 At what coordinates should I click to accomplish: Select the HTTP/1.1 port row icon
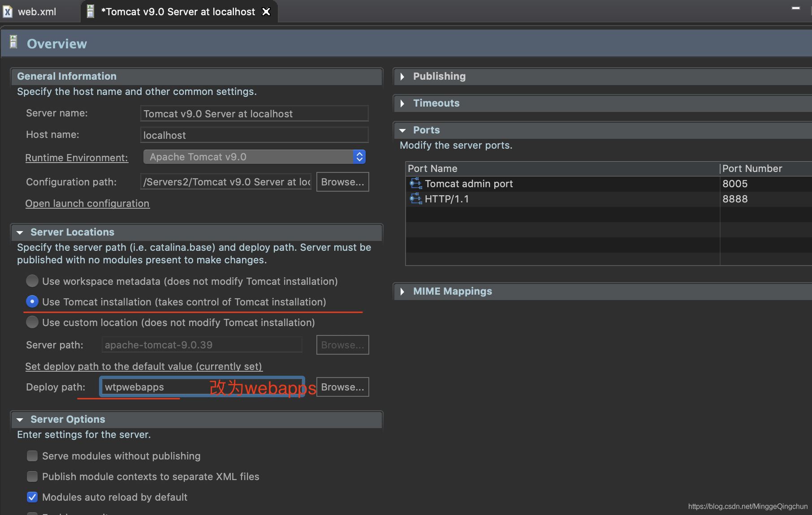tap(416, 199)
